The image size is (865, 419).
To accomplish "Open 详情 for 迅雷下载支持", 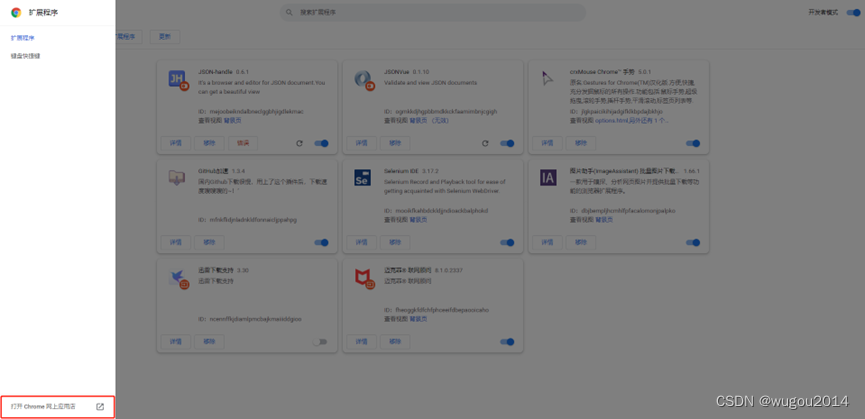I will pos(175,342).
